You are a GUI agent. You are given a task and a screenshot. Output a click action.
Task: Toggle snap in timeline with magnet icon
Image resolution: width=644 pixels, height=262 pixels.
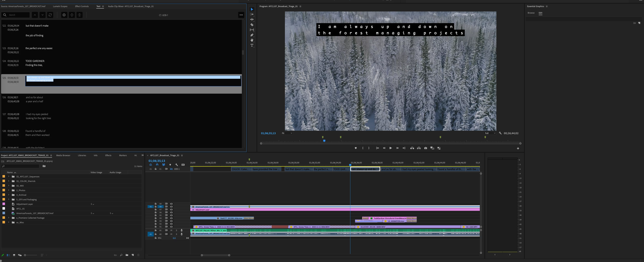point(157,165)
